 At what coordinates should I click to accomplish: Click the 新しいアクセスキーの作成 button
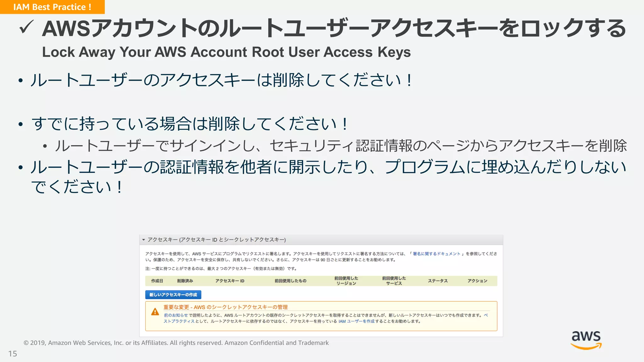pos(173,295)
